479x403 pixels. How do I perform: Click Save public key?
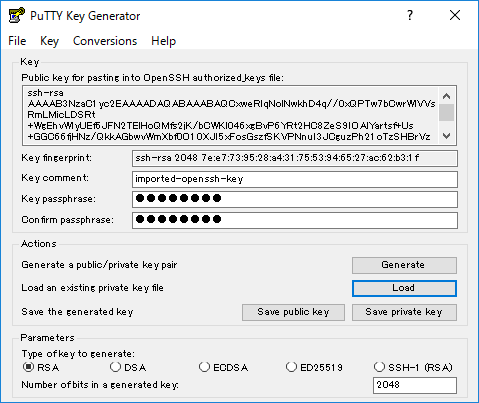click(293, 312)
